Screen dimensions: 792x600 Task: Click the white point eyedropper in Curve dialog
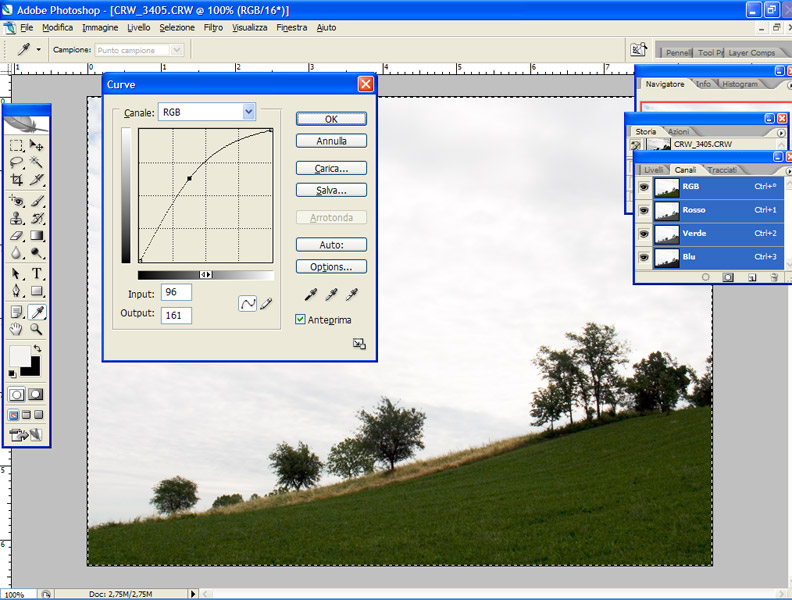click(x=351, y=295)
